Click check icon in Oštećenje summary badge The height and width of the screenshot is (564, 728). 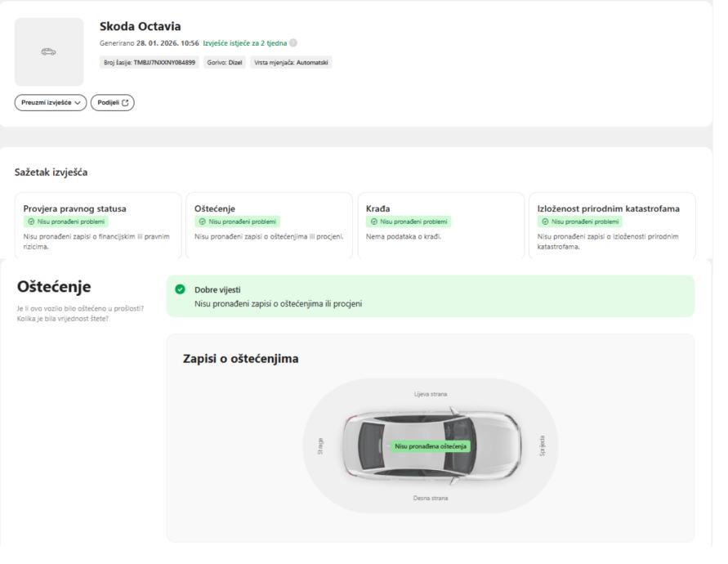coord(202,222)
